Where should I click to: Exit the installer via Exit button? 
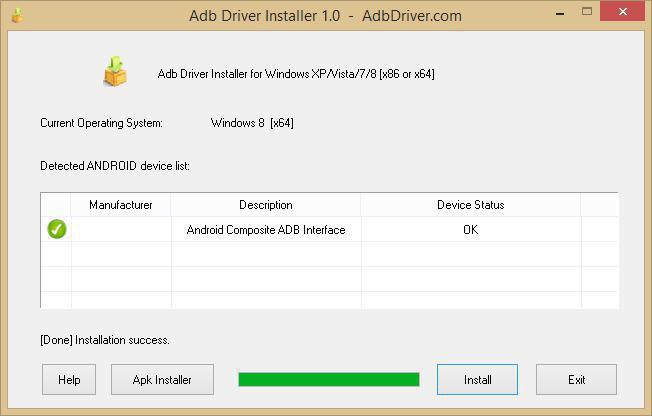click(576, 379)
